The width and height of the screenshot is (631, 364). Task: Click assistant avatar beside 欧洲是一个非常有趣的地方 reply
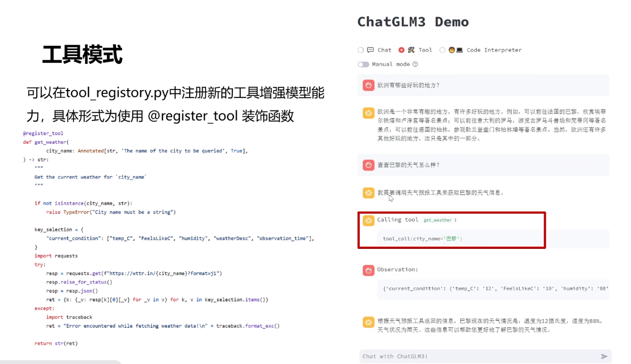[368, 113]
